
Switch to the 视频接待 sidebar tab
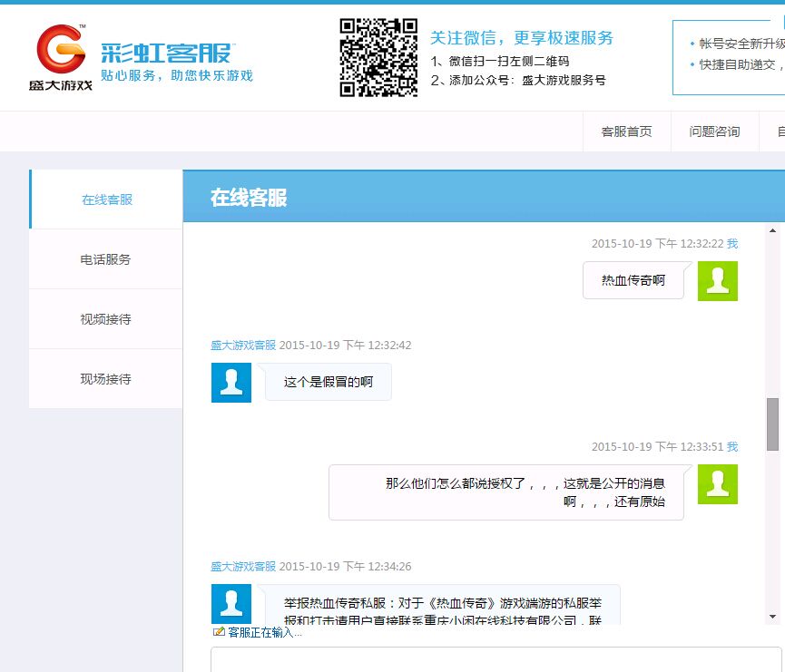point(106,319)
